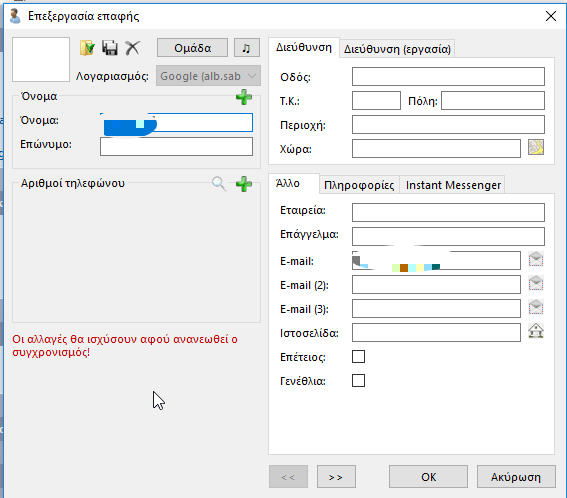The image size is (567, 498).
Task: Click into the Οδός field
Action: coord(448,76)
